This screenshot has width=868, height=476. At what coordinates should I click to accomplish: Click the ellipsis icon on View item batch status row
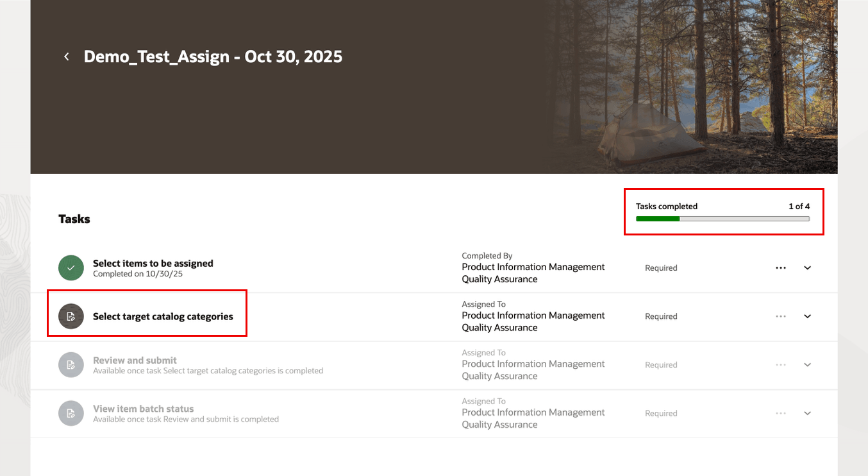point(781,413)
